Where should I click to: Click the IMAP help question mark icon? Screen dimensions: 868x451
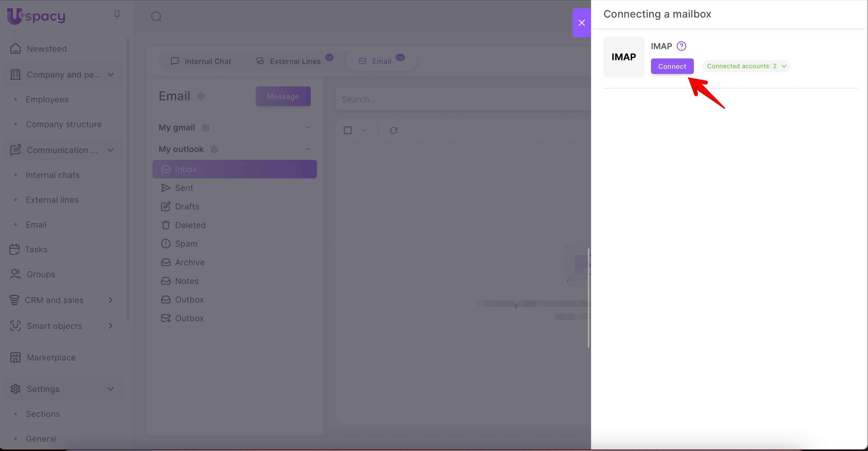tap(681, 46)
